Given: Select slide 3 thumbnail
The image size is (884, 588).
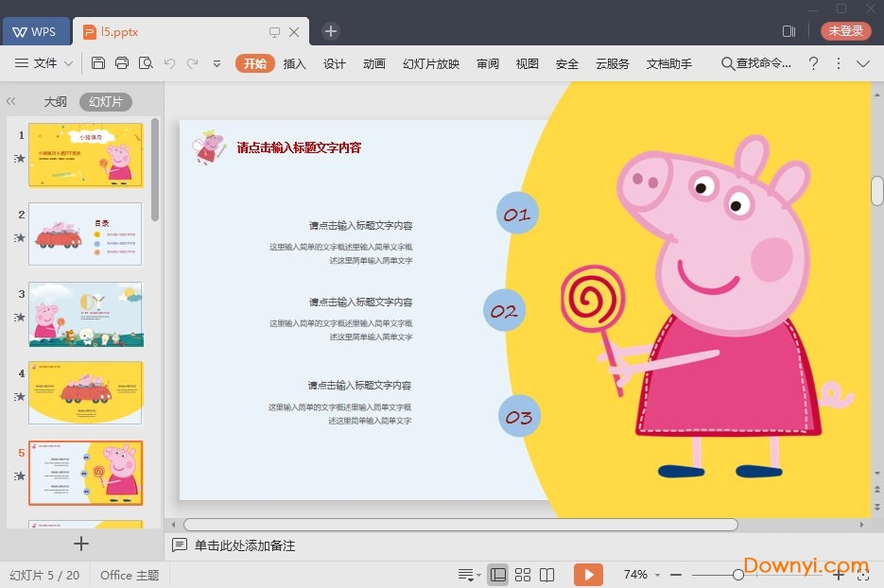Looking at the screenshot, I should click(85, 315).
